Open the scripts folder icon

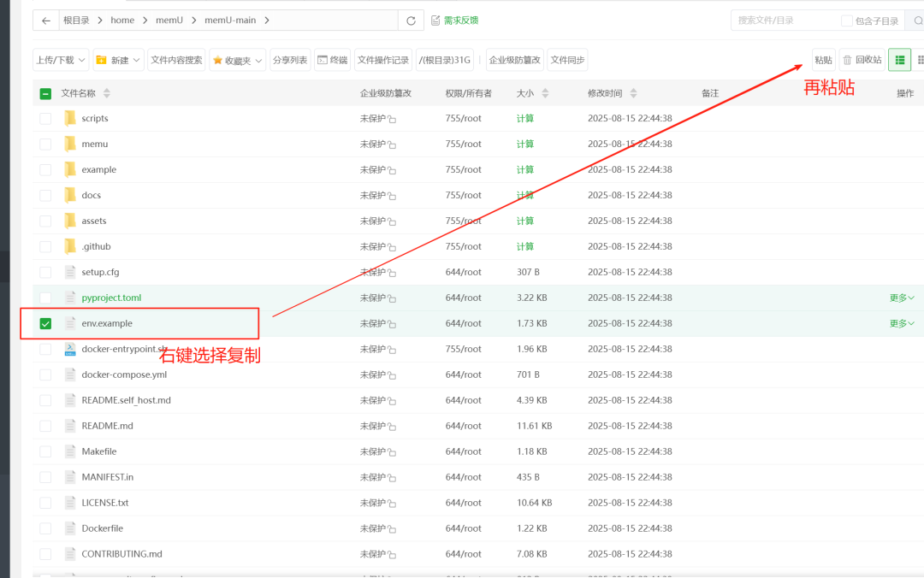70,118
